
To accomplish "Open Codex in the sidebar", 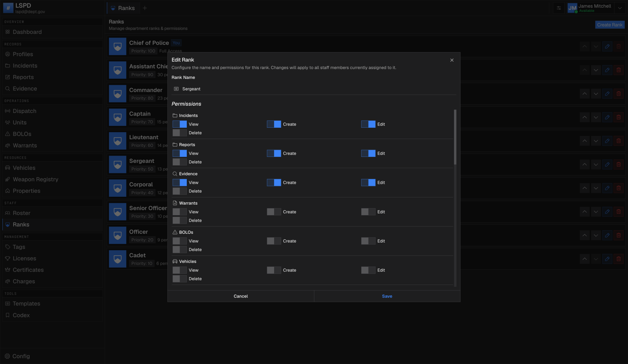I will click(52, 315).
